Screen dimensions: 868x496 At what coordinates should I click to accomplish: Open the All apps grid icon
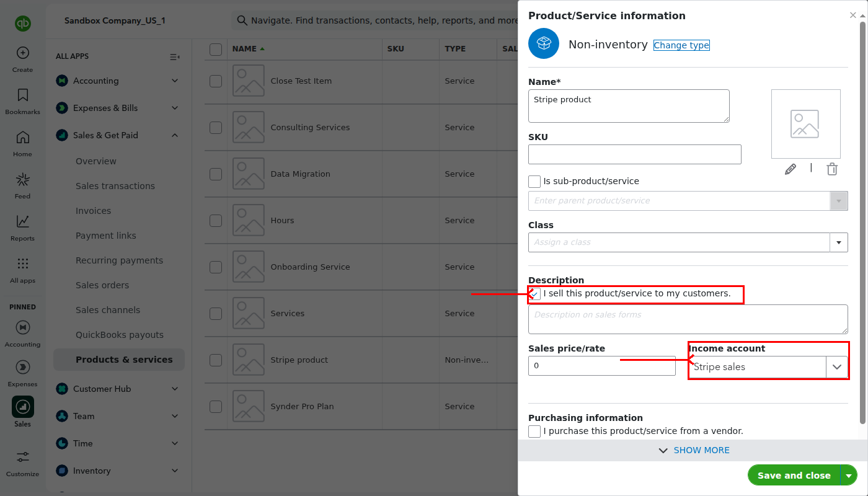pyautogui.click(x=23, y=263)
